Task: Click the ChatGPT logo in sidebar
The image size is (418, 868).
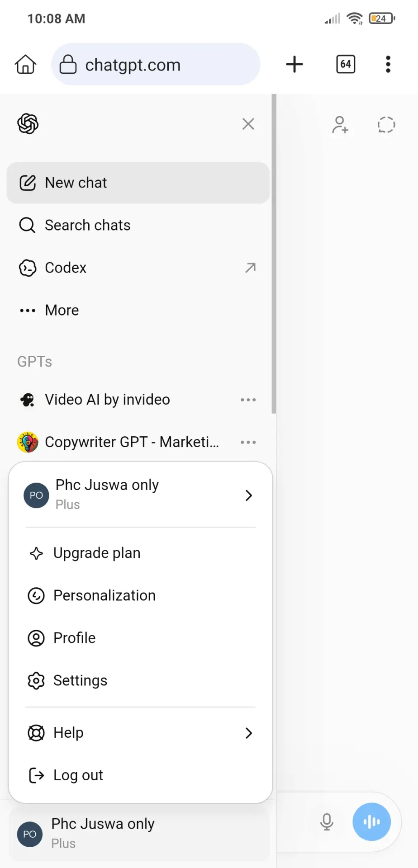Action: [x=28, y=124]
